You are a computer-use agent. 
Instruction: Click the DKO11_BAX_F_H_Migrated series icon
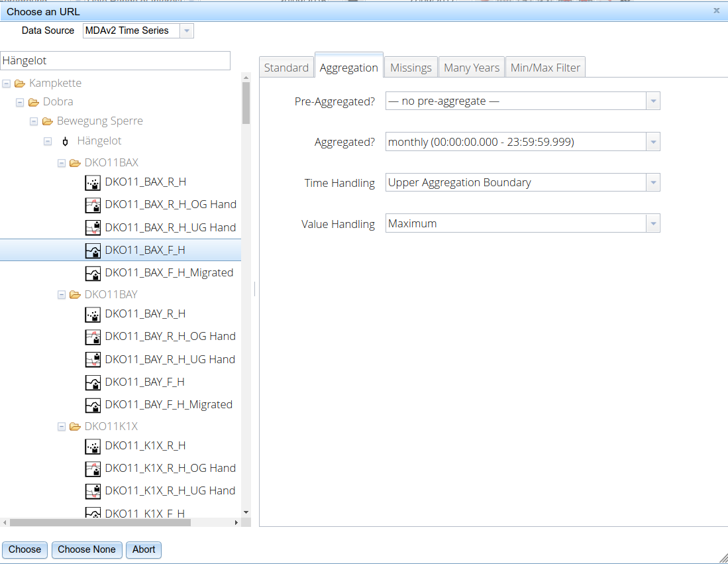coord(93,273)
